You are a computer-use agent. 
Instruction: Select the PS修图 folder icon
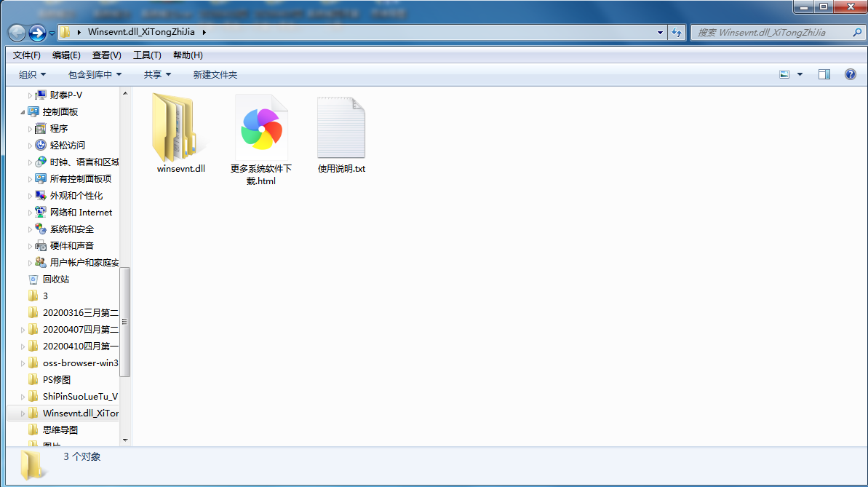click(x=33, y=379)
